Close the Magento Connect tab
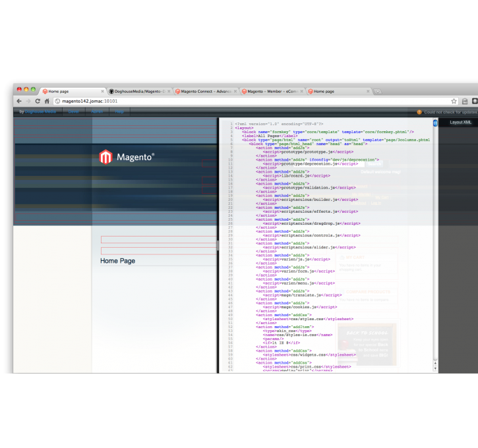This screenshot has width=478, height=448. (x=235, y=92)
